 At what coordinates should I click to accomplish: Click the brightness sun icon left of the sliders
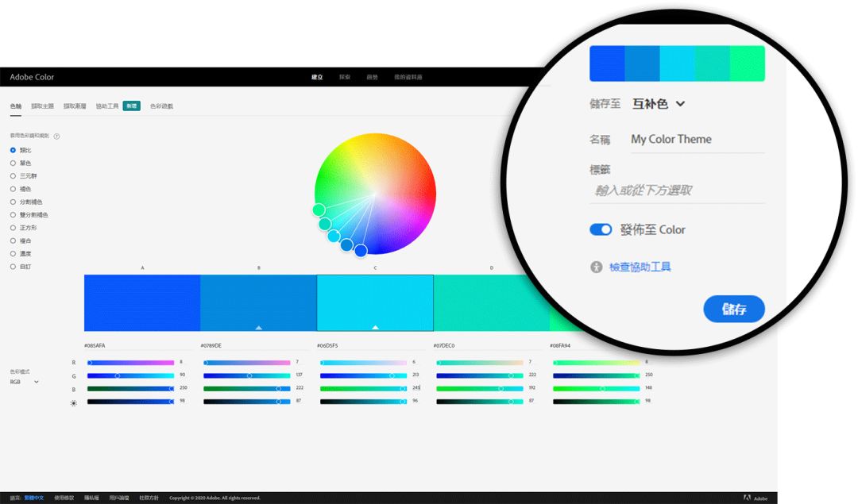(x=74, y=402)
